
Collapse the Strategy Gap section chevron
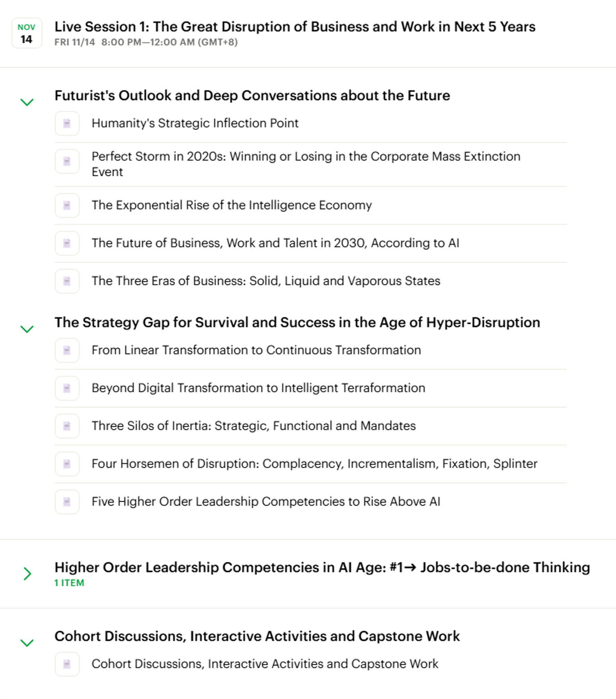click(27, 329)
